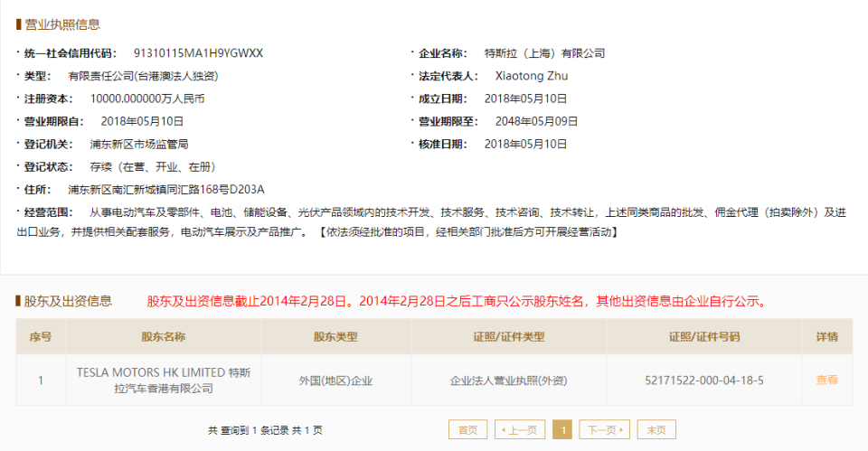Select legal representative Xiaotong Zhu
This screenshot has height=451, width=868.
click(532, 76)
